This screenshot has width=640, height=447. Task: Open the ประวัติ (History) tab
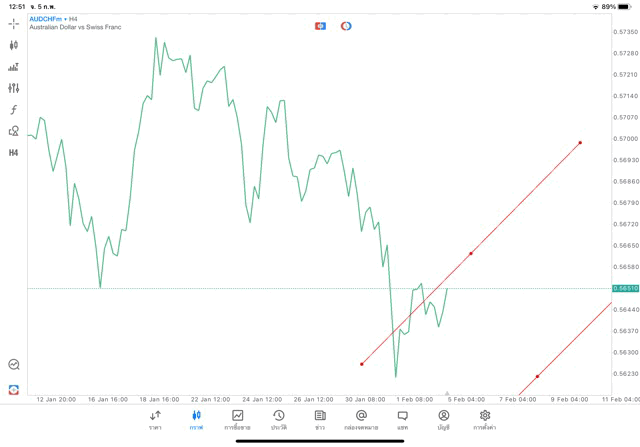(x=278, y=419)
